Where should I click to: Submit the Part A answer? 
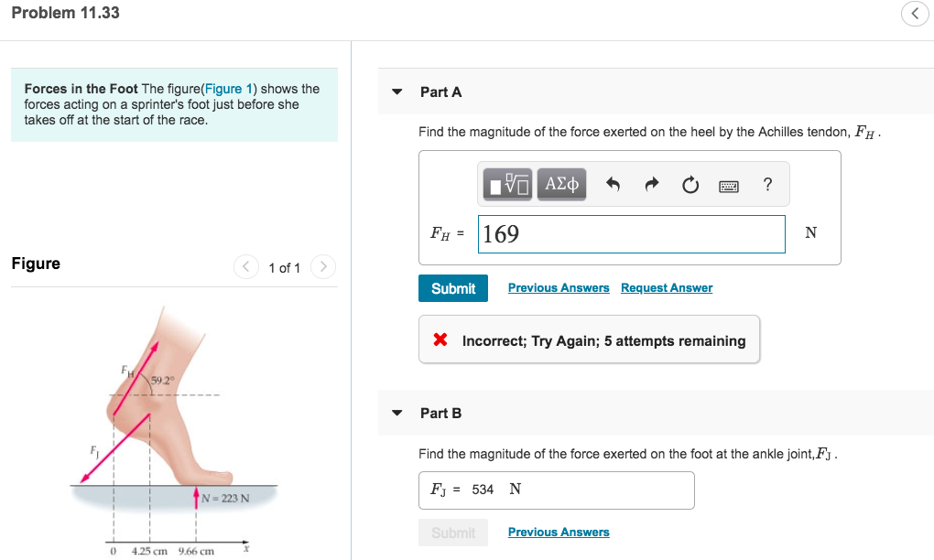tap(452, 287)
